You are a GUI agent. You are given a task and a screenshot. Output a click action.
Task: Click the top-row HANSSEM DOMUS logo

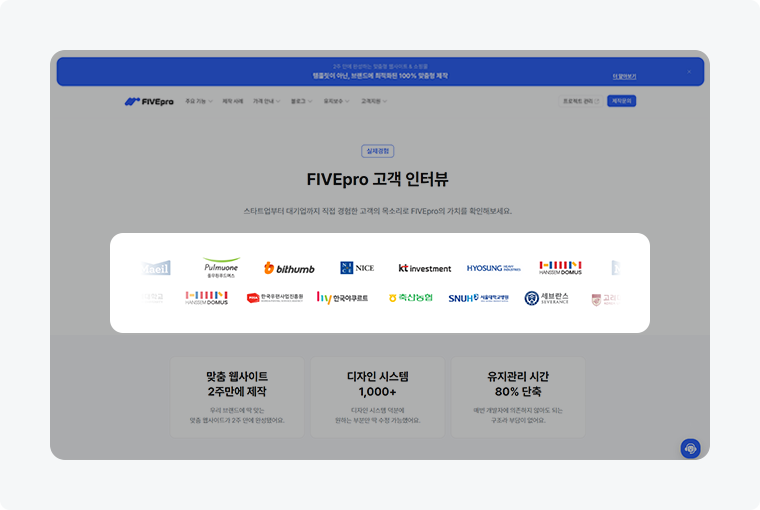tap(560, 268)
